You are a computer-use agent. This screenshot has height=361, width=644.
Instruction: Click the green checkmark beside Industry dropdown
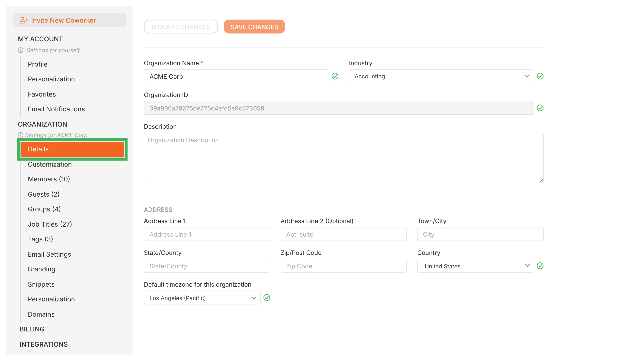[540, 76]
